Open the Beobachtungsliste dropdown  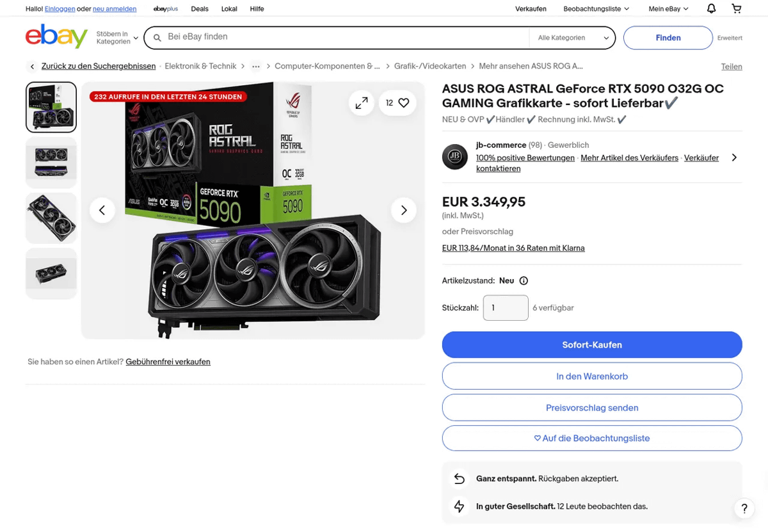coord(596,9)
